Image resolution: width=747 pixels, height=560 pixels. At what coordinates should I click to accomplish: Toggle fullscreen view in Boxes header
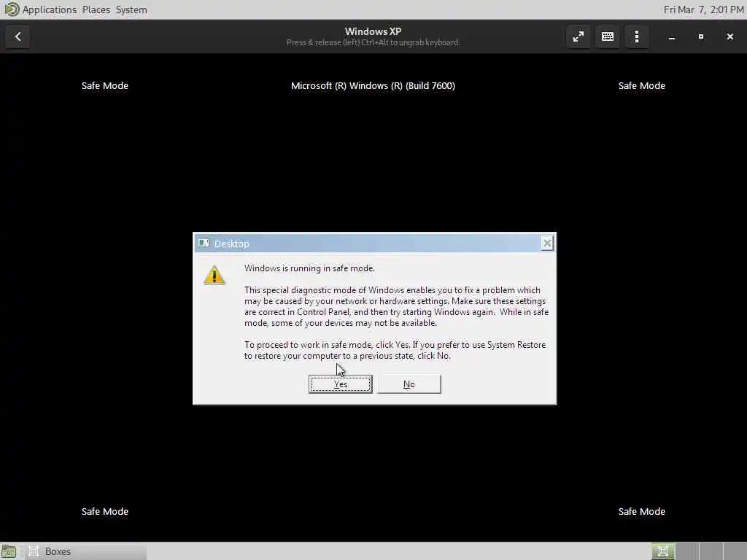[578, 36]
